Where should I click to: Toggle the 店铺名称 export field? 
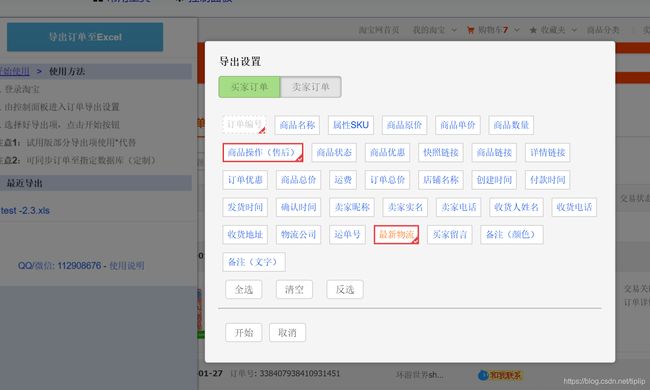[x=441, y=180]
